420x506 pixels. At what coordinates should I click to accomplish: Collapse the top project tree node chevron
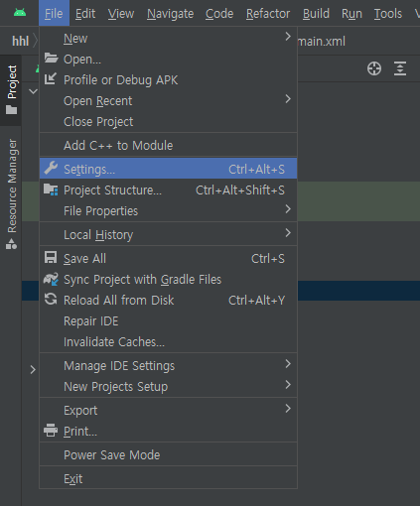[x=33, y=91]
